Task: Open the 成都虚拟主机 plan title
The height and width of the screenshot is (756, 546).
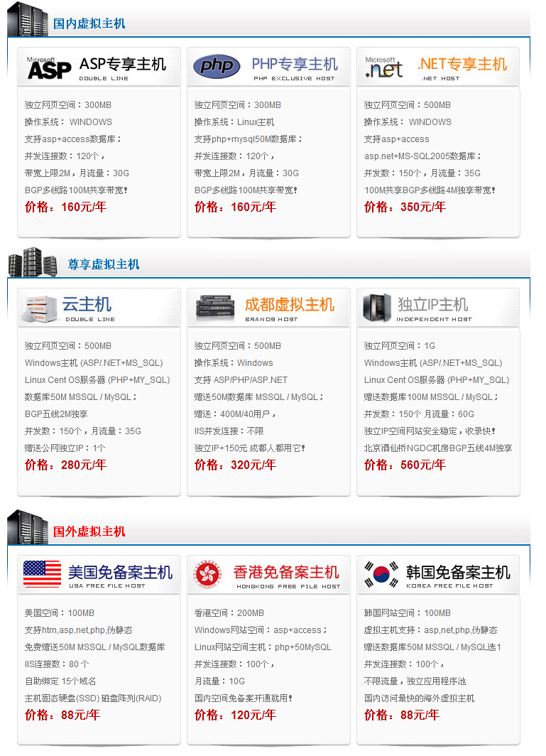Action: pos(289,305)
